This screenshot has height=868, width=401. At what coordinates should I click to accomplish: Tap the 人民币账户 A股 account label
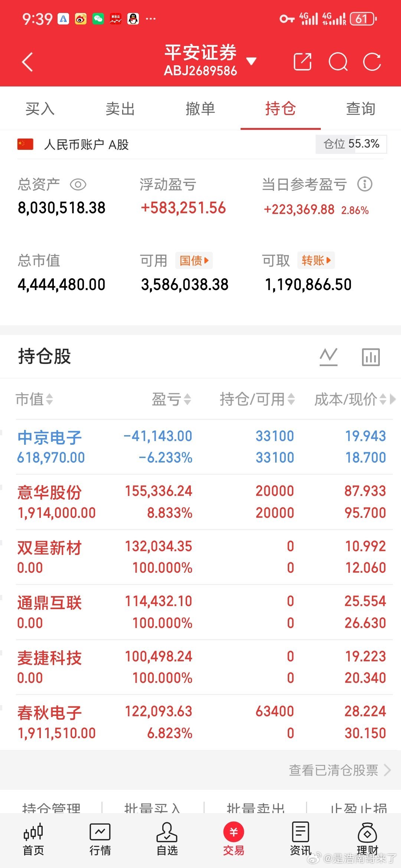click(86, 144)
